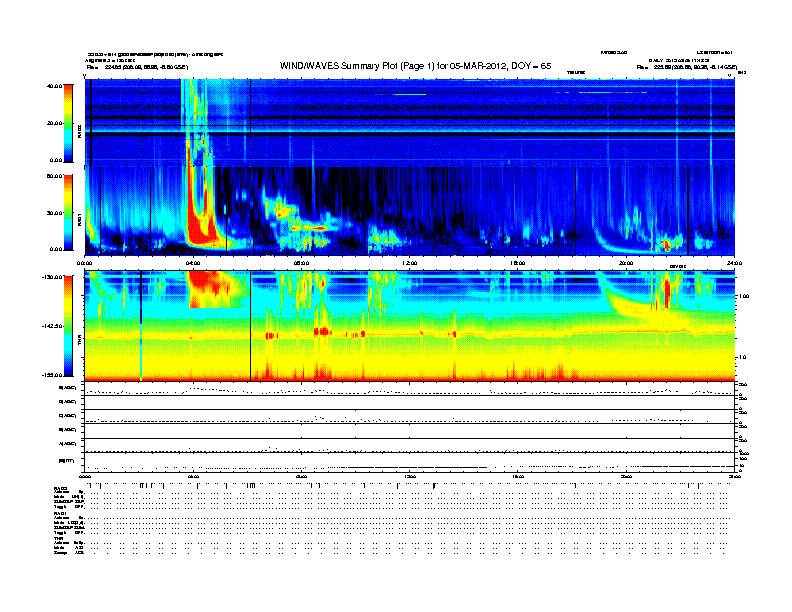
Task: Click the 20.00 label on RAD2 scale
Action: tap(55, 123)
